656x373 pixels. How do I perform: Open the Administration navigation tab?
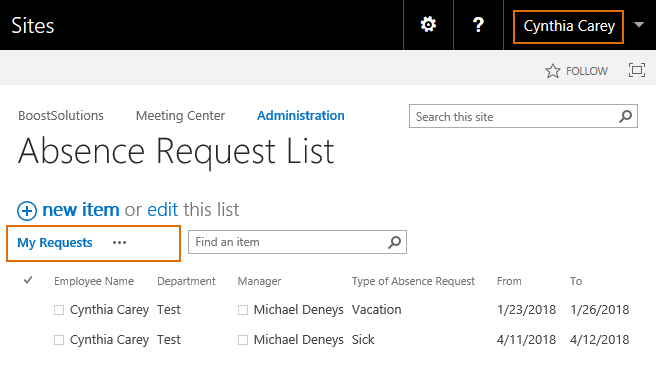[x=301, y=115]
